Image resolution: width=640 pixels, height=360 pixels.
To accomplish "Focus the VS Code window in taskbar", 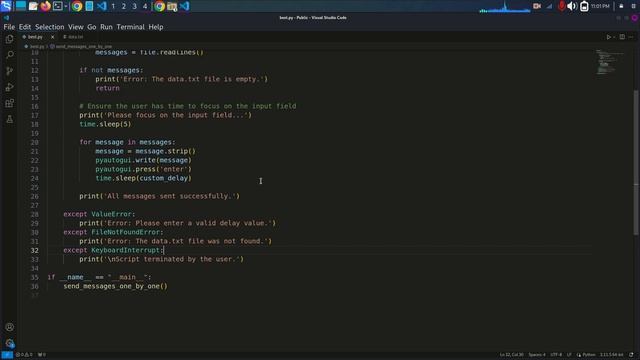I will pyautogui.click(x=184, y=6).
